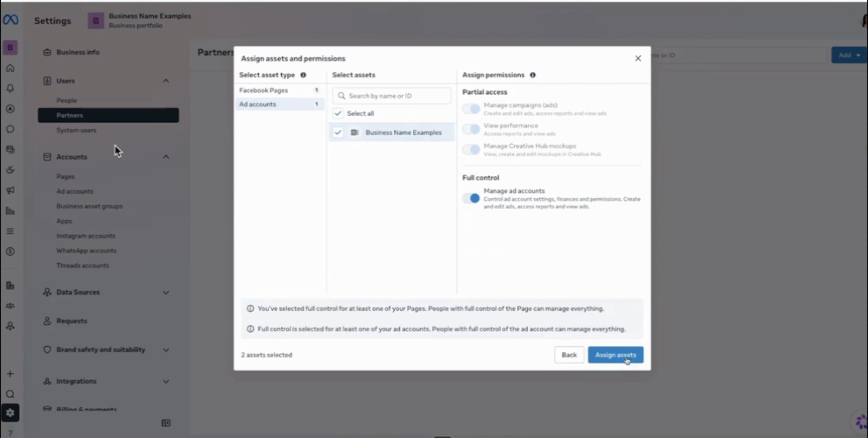
Task: Expand the Data Sources section
Action: [x=166, y=292]
